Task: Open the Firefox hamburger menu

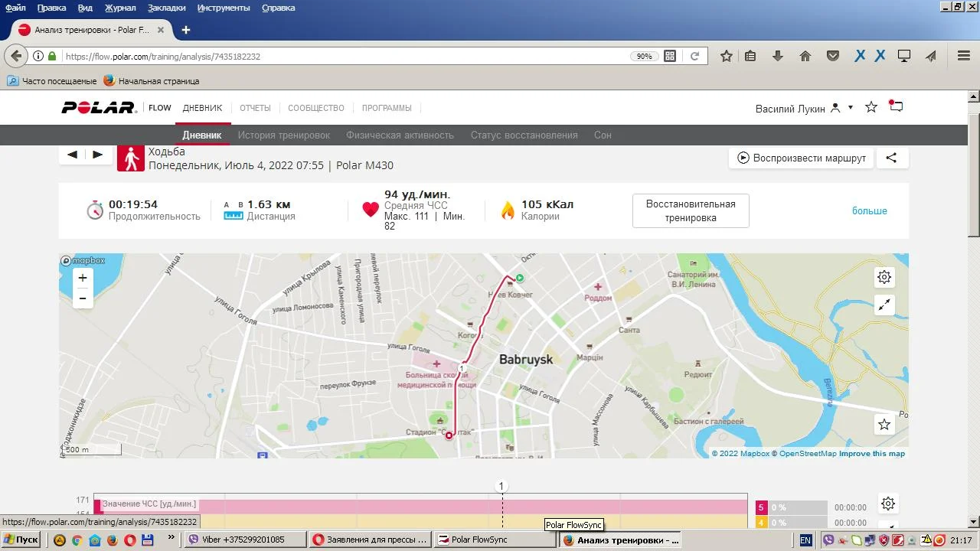Action: tap(964, 56)
